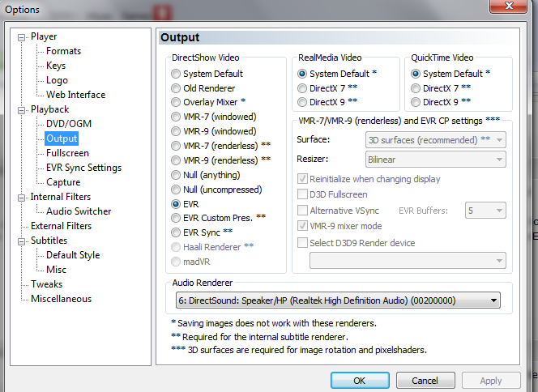Collapse the Player tree node

[22, 37]
